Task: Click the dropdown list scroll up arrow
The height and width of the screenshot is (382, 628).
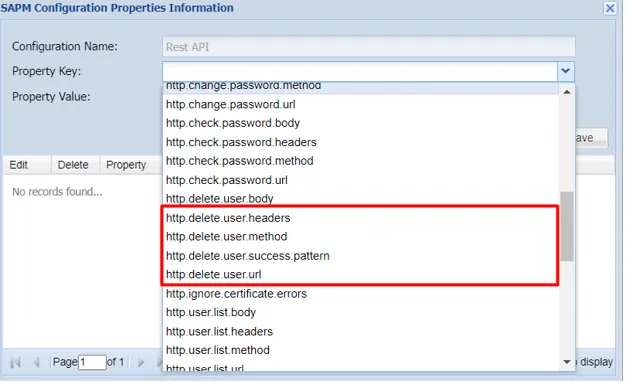Action: pos(567,92)
